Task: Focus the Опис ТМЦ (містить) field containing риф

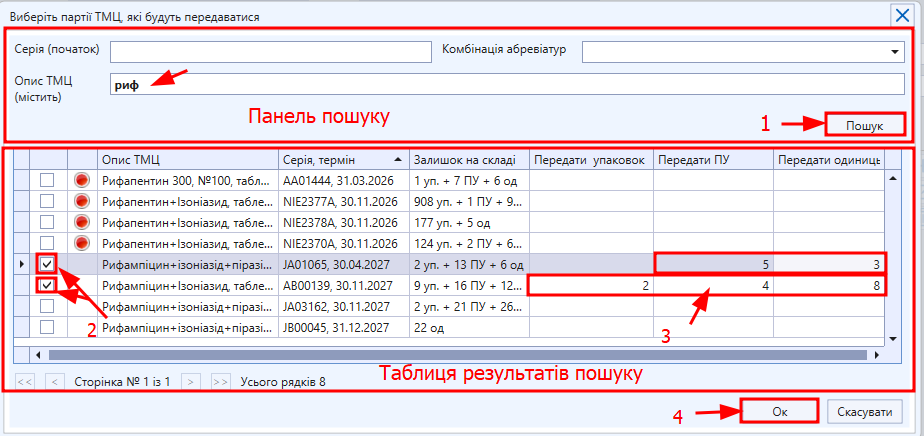Action: point(507,84)
